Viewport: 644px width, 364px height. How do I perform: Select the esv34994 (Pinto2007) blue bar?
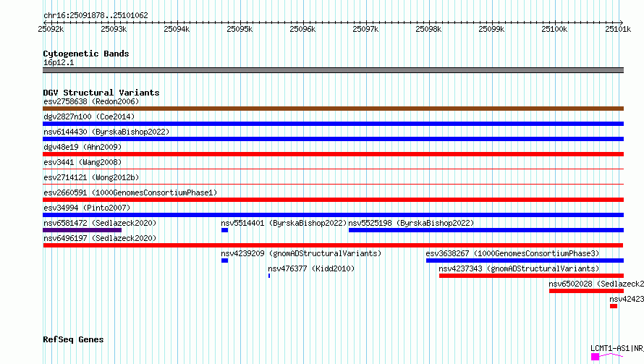pyautogui.click(x=333, y=215)
